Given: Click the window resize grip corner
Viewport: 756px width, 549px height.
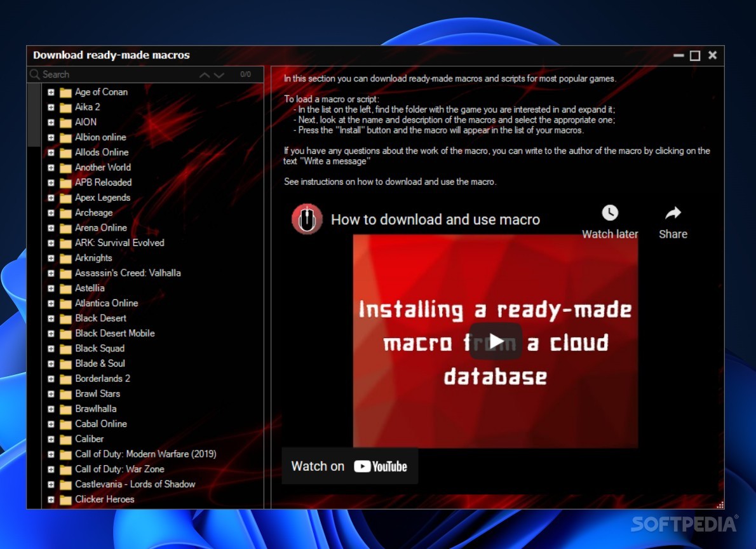Looking at the screenshot, I should click(x=720, y=505).
